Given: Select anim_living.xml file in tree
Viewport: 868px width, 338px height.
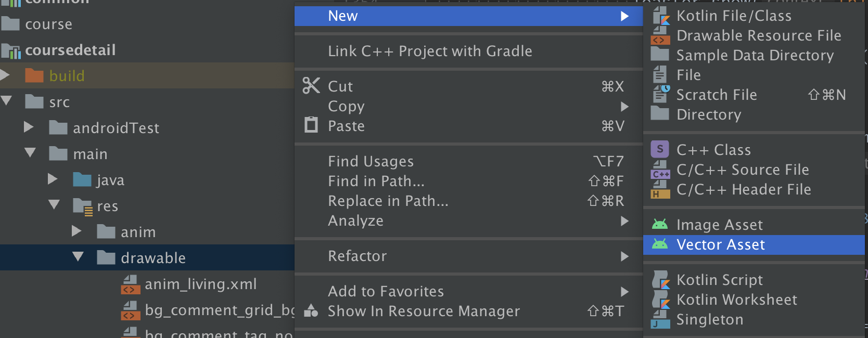Looking at the screenshot, I should 200,284.
